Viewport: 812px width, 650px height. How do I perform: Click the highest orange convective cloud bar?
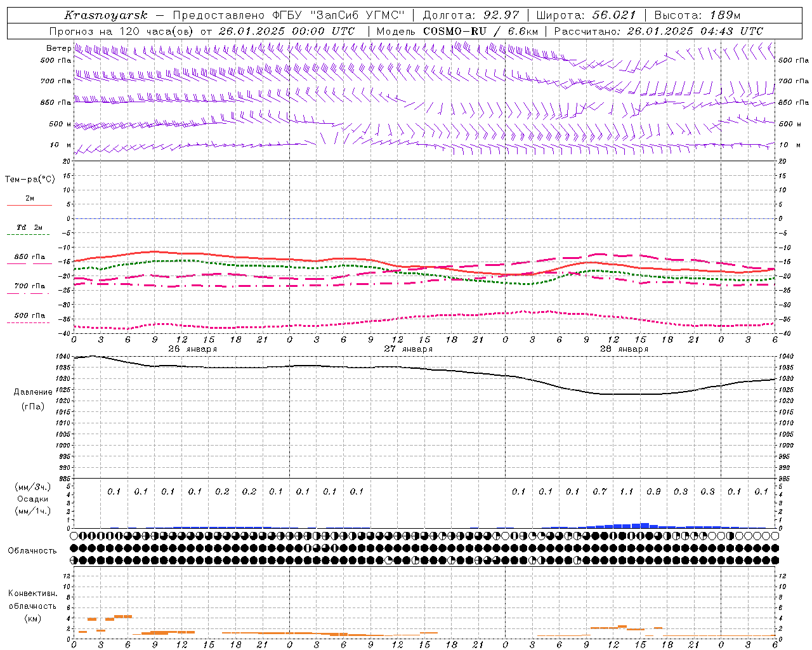click(122, 616)
